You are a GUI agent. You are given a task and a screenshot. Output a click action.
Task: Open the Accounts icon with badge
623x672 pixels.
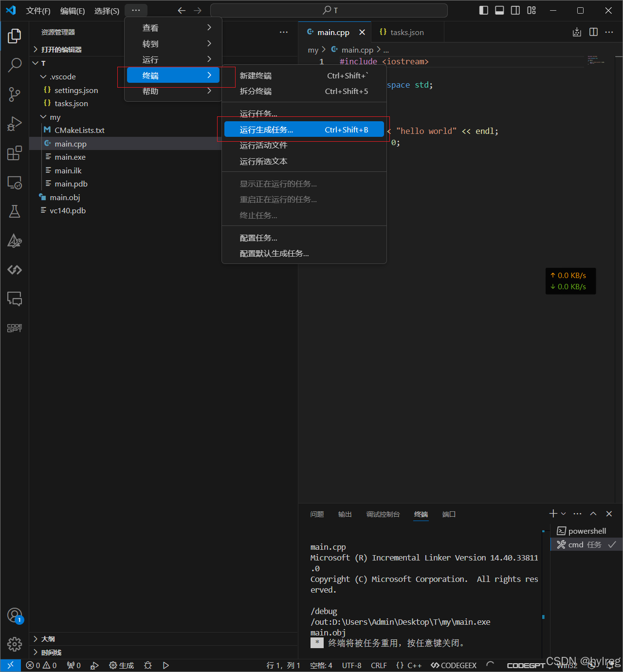(15, 616)
